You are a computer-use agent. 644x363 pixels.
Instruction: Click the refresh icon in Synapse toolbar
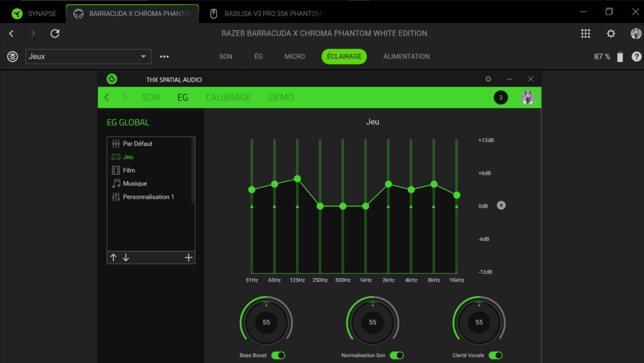pyautogui.click(x=55, y=33)
